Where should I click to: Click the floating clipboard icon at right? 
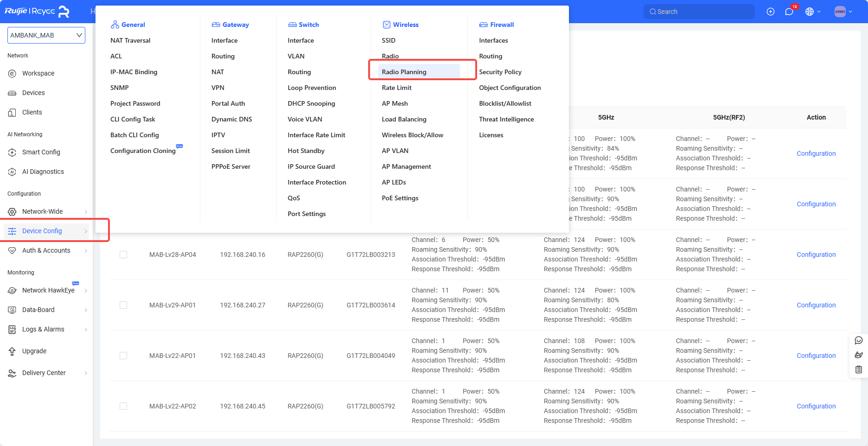pyautogui.click(x=859, y=370)
